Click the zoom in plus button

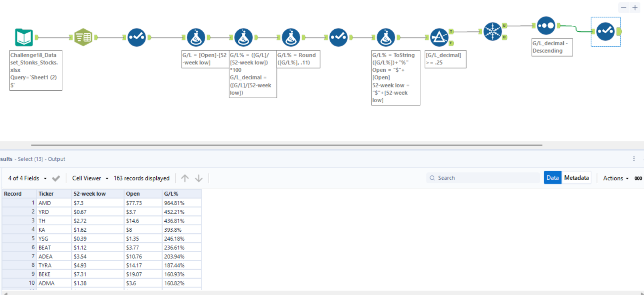(x=635, y=8)
